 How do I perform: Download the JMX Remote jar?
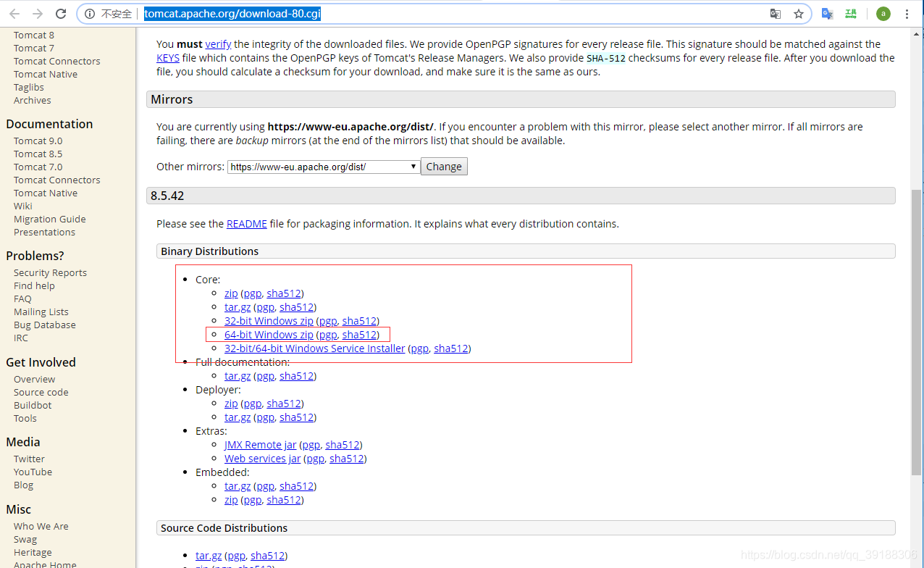(261, 445)
